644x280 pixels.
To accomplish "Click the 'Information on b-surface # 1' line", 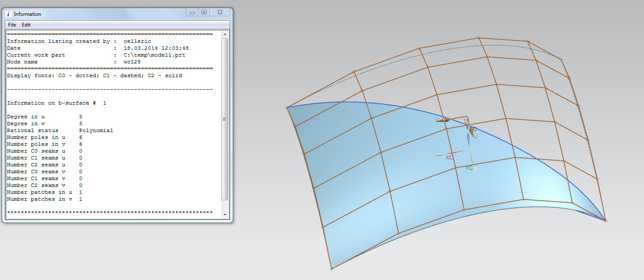I will point(57,103).
